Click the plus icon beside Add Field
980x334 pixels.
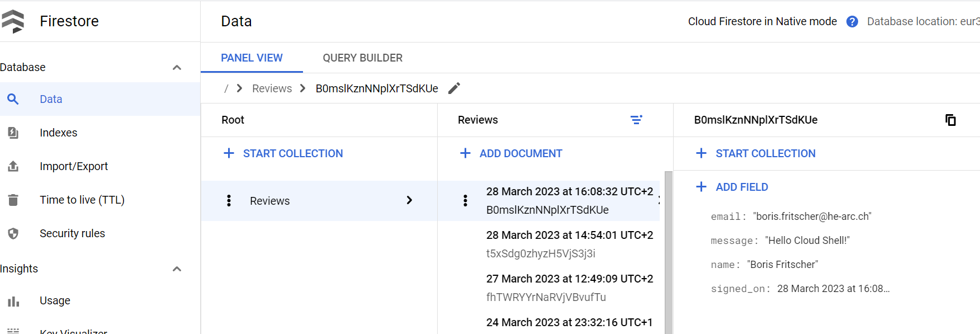point(701,187)
